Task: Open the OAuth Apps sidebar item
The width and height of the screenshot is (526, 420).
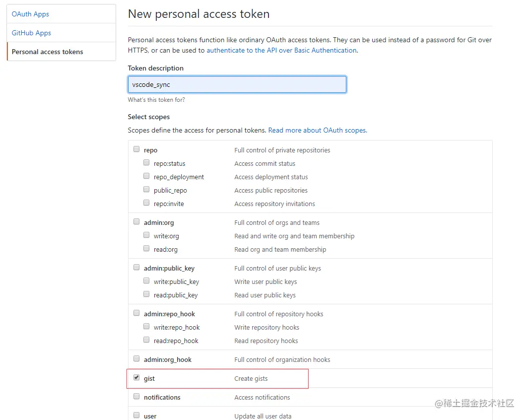Action: coord(30,14)
